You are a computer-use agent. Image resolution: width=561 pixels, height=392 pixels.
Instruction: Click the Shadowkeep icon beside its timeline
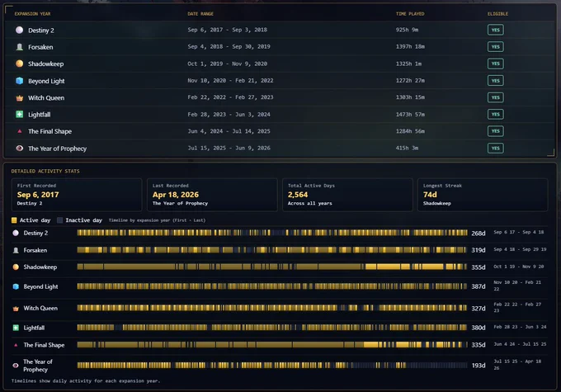[16, 267]
